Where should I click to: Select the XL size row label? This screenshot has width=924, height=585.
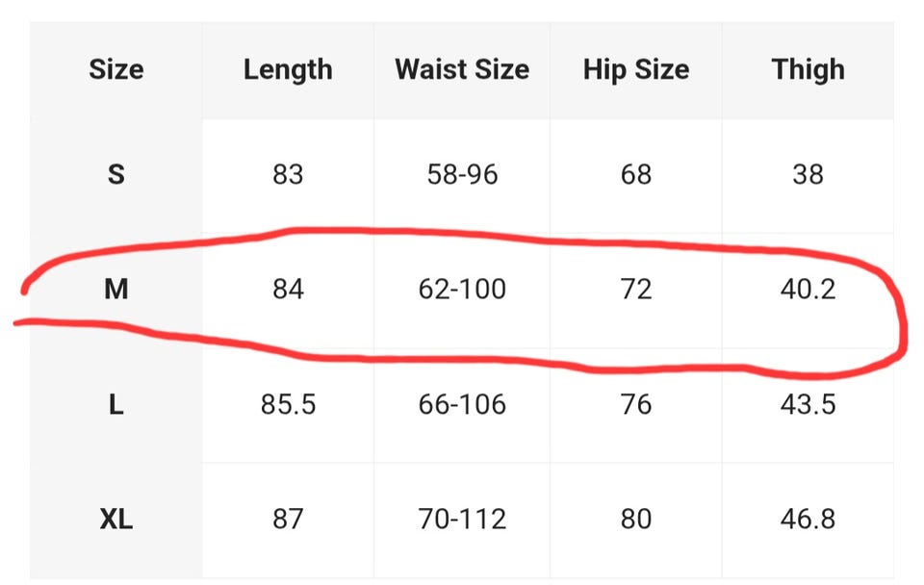[x=115, y=520]
